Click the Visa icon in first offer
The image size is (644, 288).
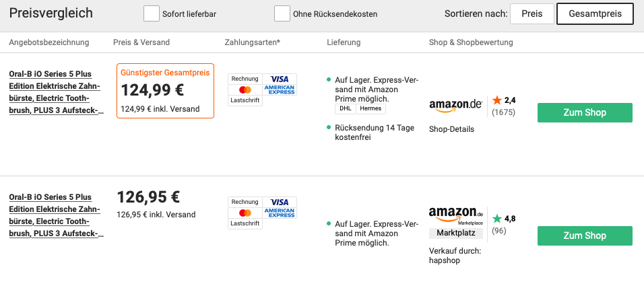(x=280, y=79)
